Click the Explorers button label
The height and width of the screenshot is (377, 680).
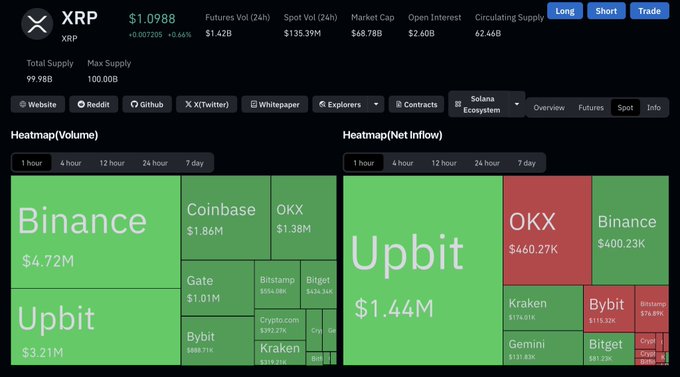[x=340, y=105]
